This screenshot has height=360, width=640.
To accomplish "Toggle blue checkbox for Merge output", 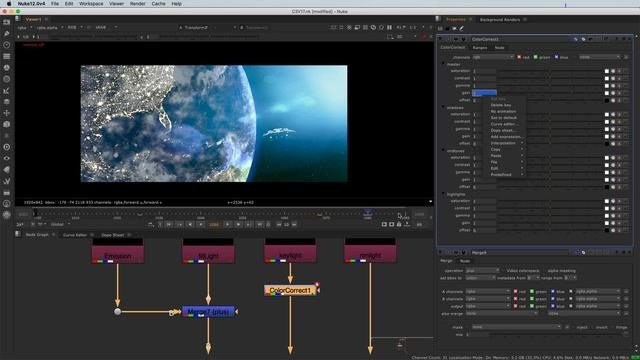I will click(553, 306).
